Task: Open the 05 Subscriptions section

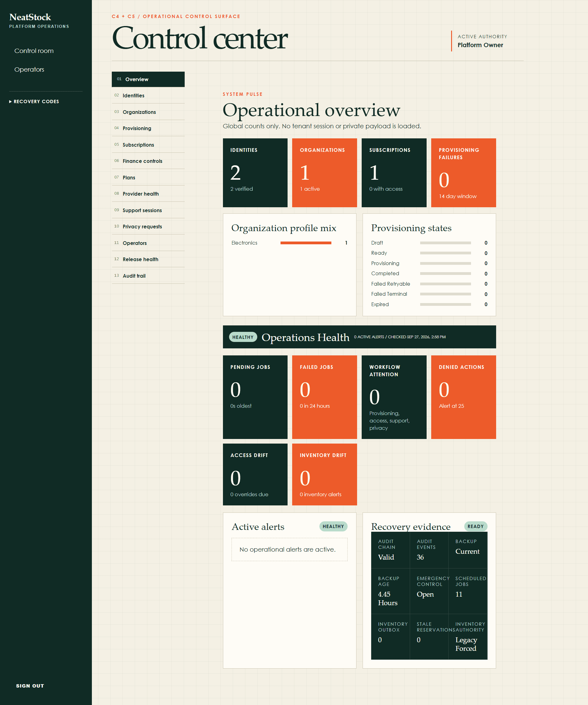Action: [x=148, y=145]
